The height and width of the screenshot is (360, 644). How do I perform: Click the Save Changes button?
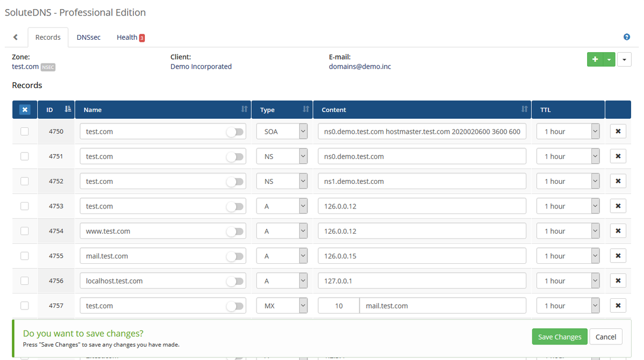[560, 336]
